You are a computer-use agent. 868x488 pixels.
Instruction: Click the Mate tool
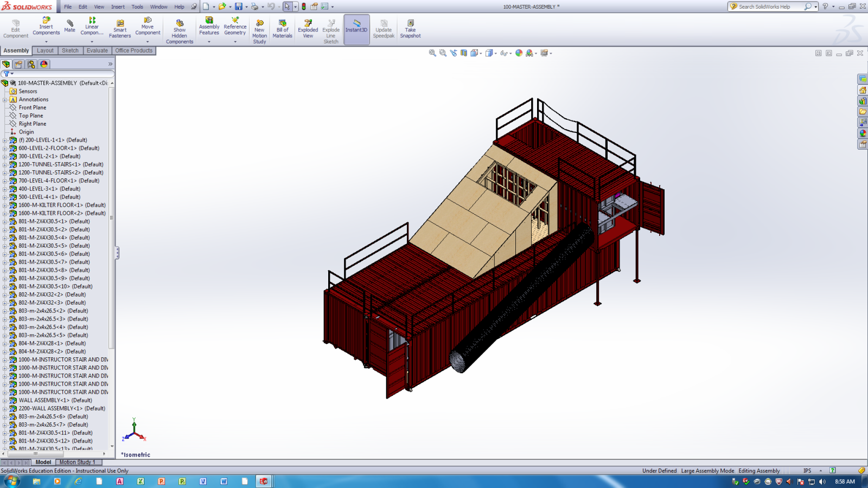point(69,25)
